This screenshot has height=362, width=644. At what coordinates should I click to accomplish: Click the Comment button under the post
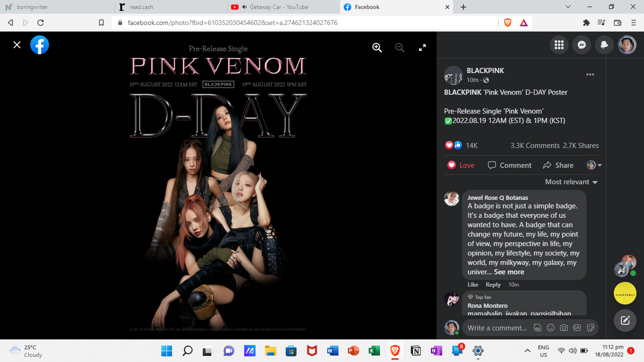click(510, 165)
